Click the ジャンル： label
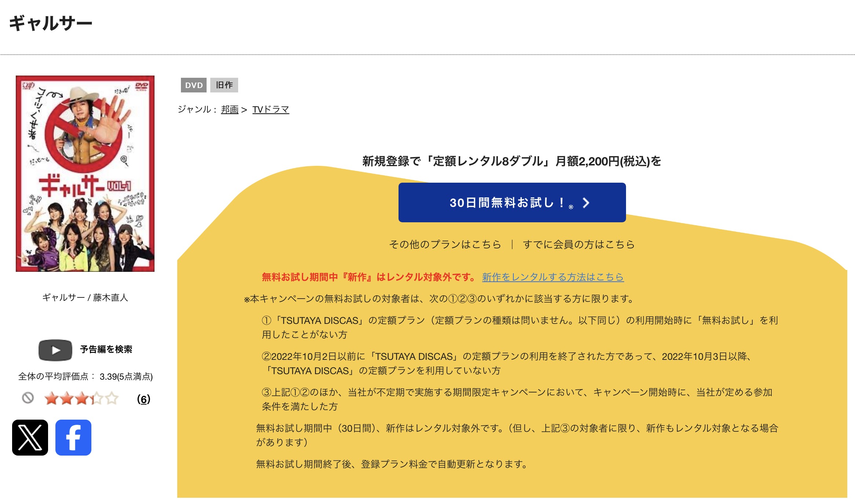 click(x=197, y=109)
